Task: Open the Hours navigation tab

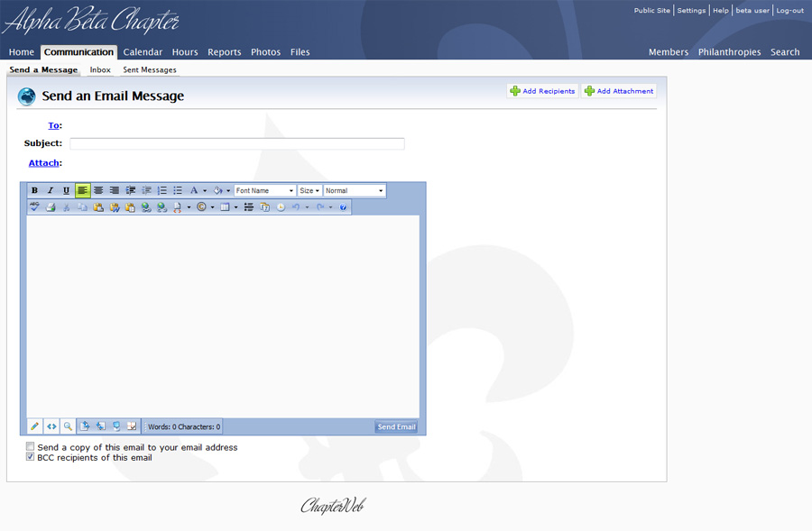Action: click(185, 51)
